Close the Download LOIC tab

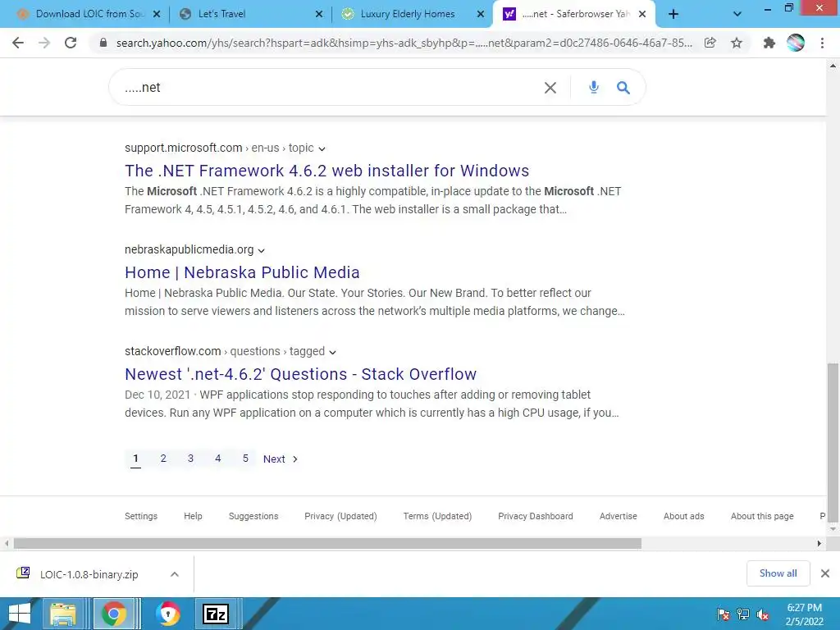click(x=157, y=15)
